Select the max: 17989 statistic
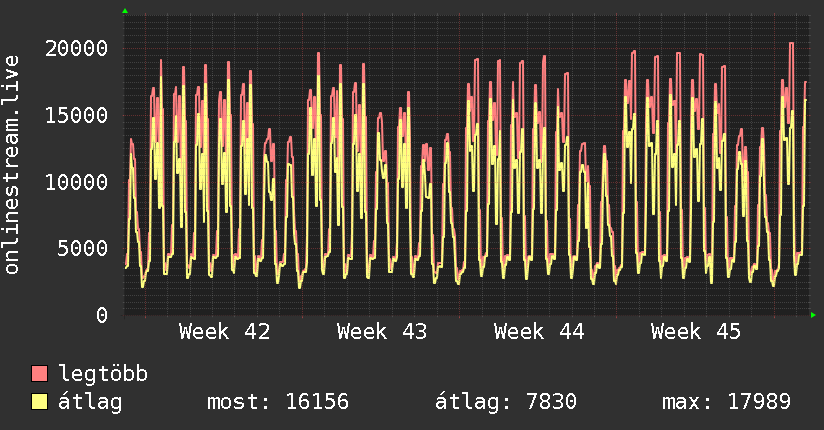824x430 pixels. (726, 402)
